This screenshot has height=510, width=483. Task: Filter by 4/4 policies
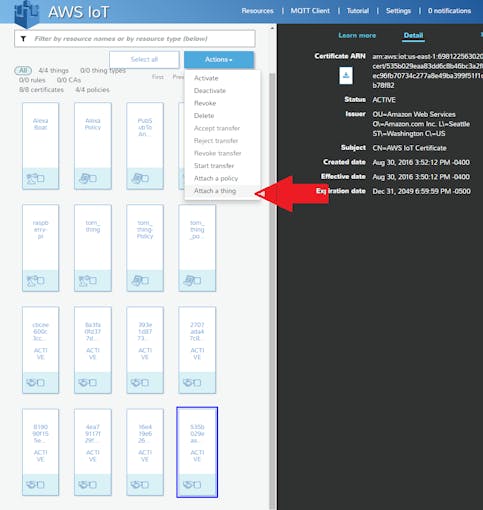(92, 90)
